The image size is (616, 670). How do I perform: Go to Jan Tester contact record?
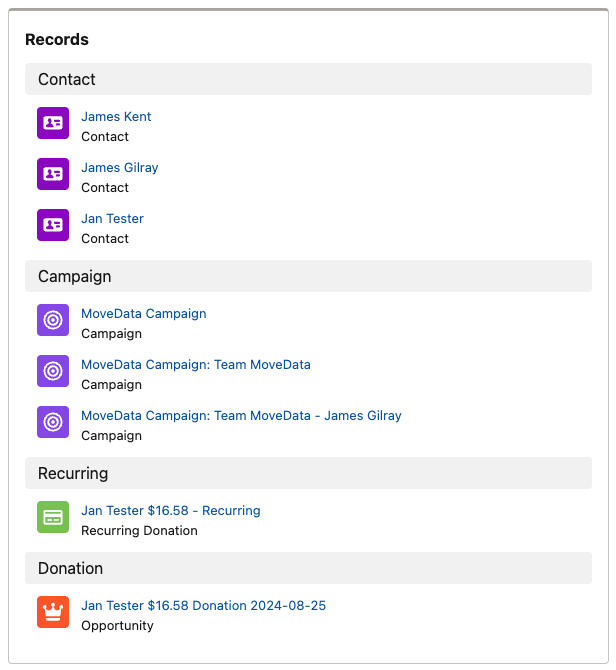[112, 218]
